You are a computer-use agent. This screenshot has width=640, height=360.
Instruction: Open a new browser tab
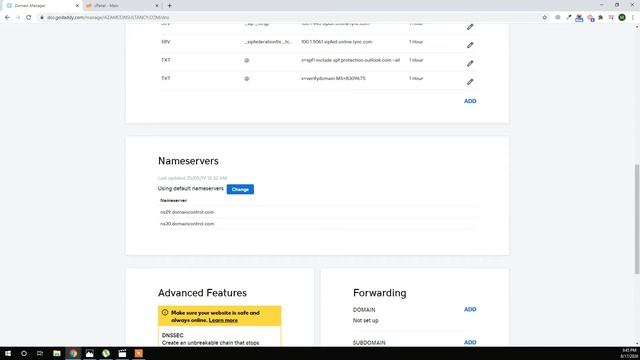coord(169,6)
